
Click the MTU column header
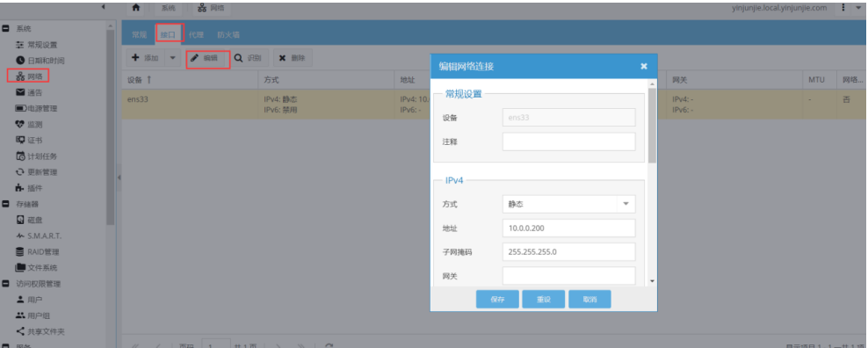click(820, 80)
